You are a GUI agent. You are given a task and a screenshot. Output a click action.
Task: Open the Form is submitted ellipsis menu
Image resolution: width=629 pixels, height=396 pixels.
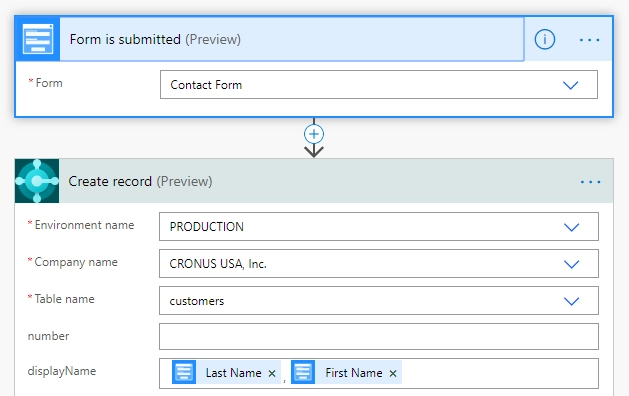590,40
